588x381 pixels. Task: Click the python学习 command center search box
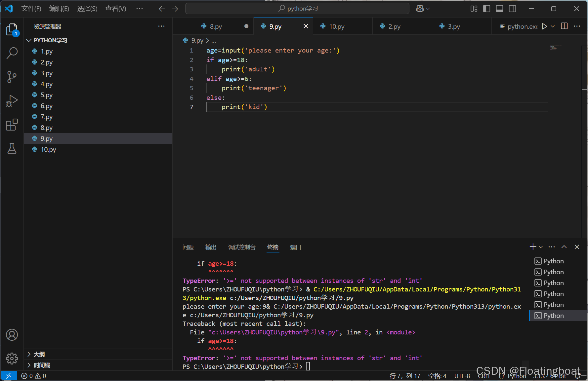[x=297, y=9]
